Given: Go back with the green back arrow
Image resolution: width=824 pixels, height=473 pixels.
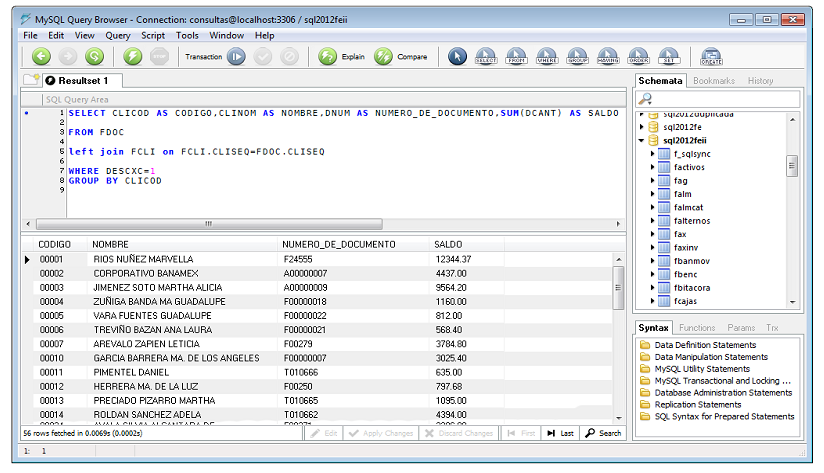Looking at the screenshot, I should [x=41, y=56].
